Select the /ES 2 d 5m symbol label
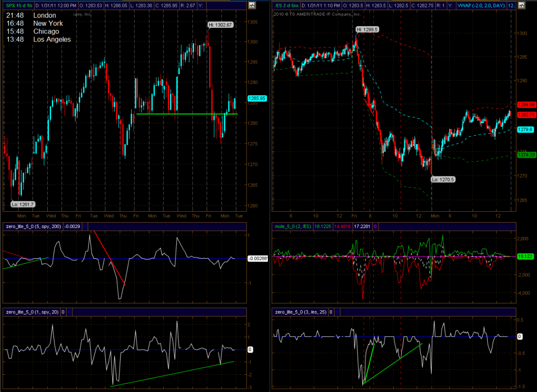This screenshot has width=537, height=392. click(286, 5)
